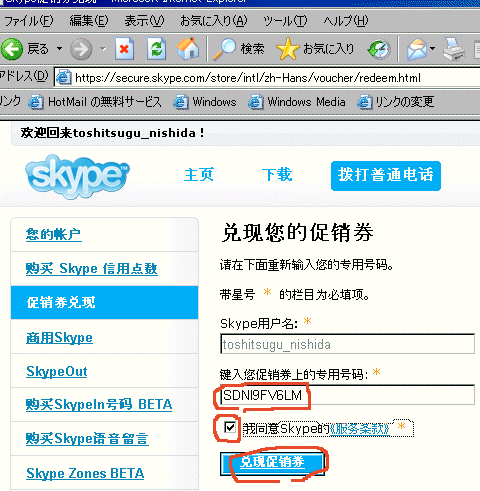This screenshot has width=480, height=491.
Task: Click the Skype logo
Action: [x=77, y=176]
